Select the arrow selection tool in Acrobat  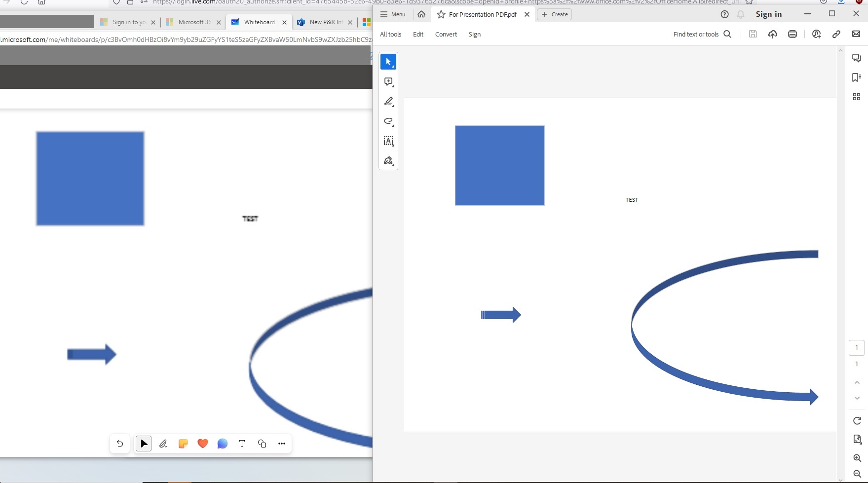point(388,62)
